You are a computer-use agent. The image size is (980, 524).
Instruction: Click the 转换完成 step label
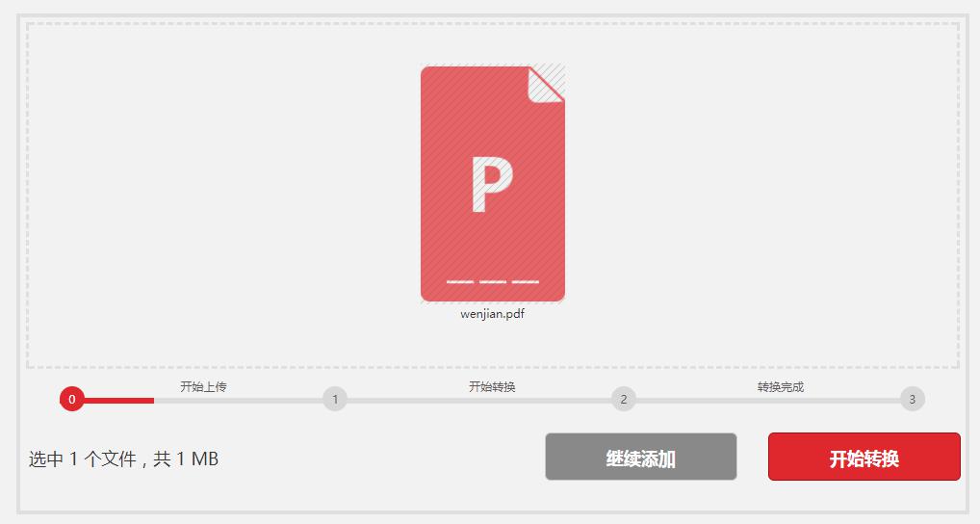click(780, 386)
